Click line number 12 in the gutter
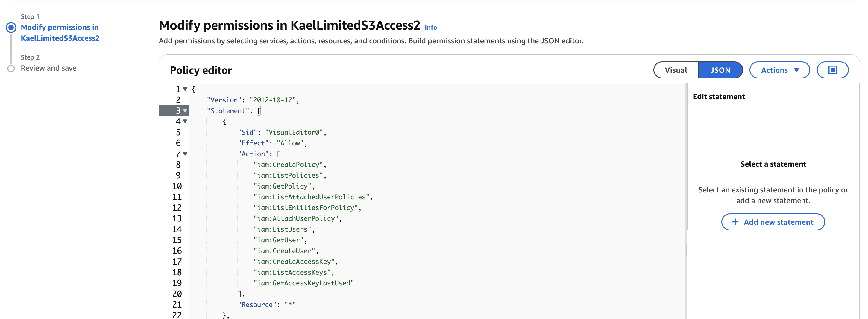 click(x=177, y=208)
